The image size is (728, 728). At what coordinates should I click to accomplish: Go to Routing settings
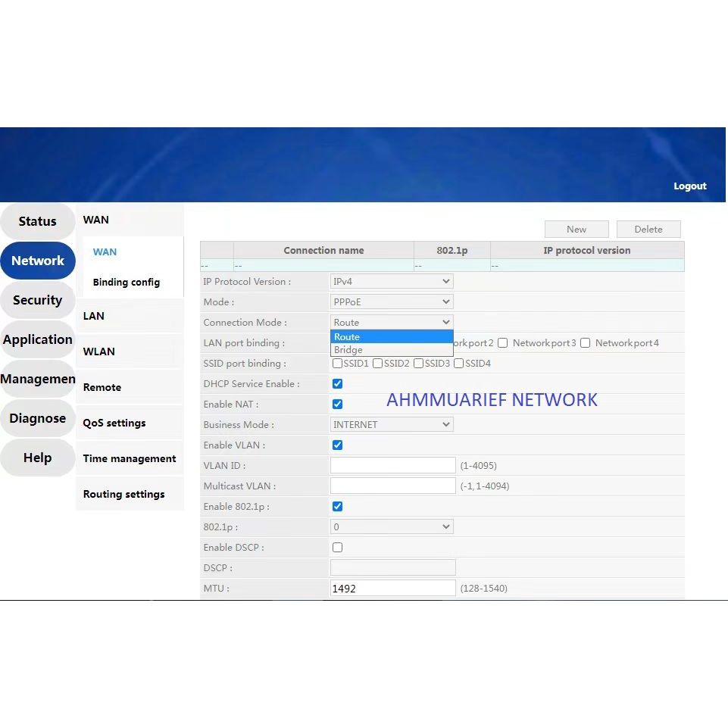(x=123, y=494)
